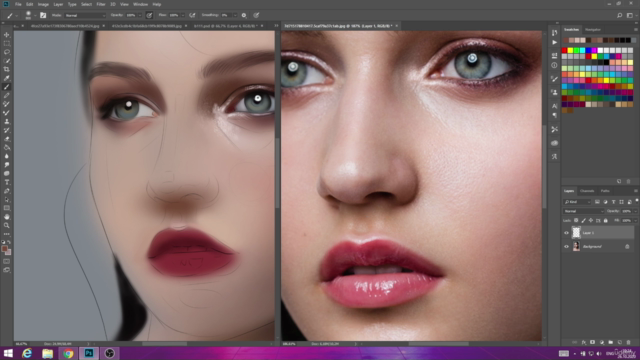The width and height of the screenshot is (640, 360).
Task: Switch to the Paths tab
Action: (605, 191)
